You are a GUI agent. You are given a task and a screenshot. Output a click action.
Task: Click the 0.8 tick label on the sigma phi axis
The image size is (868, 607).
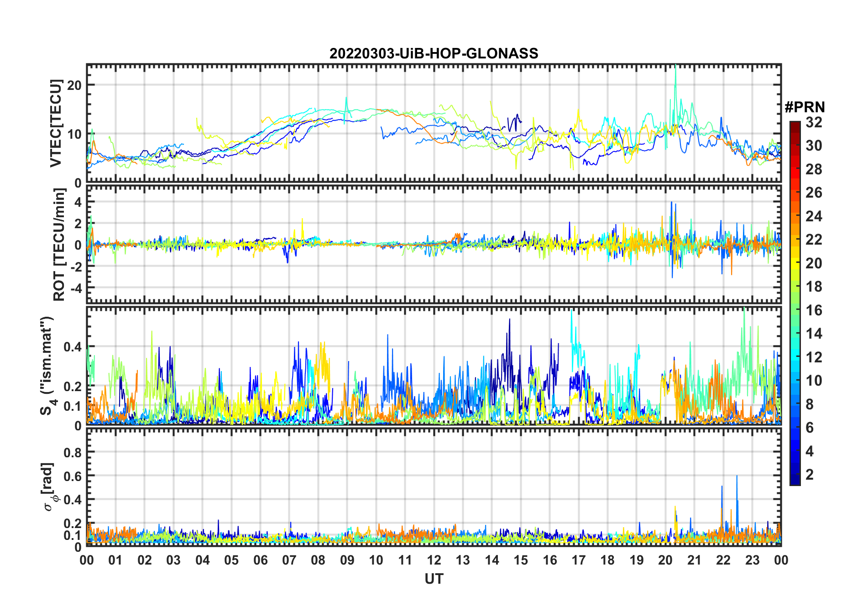tap(73, 452)
